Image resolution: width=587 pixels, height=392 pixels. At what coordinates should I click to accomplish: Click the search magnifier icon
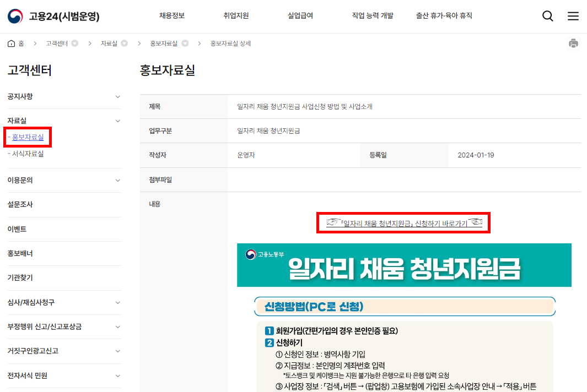pyautogui.click(x=547, y=16)
